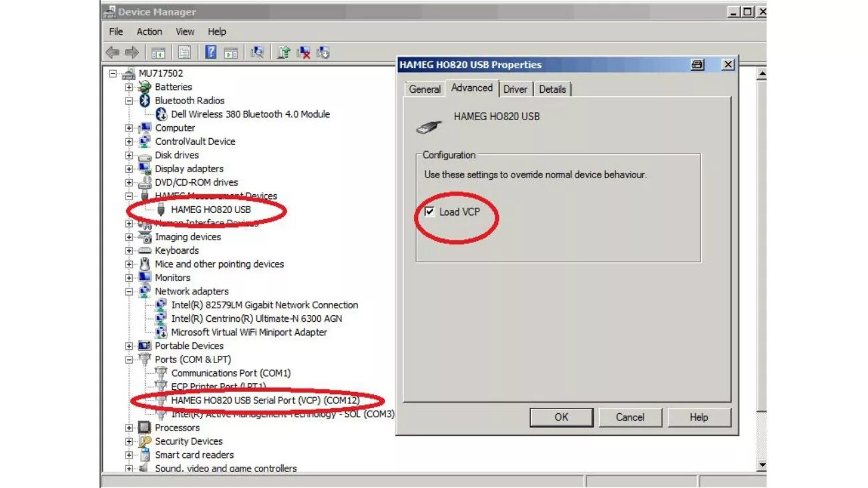Open the View menu
868x488 pixels.
pyautogui.click(x=185, y=31)
